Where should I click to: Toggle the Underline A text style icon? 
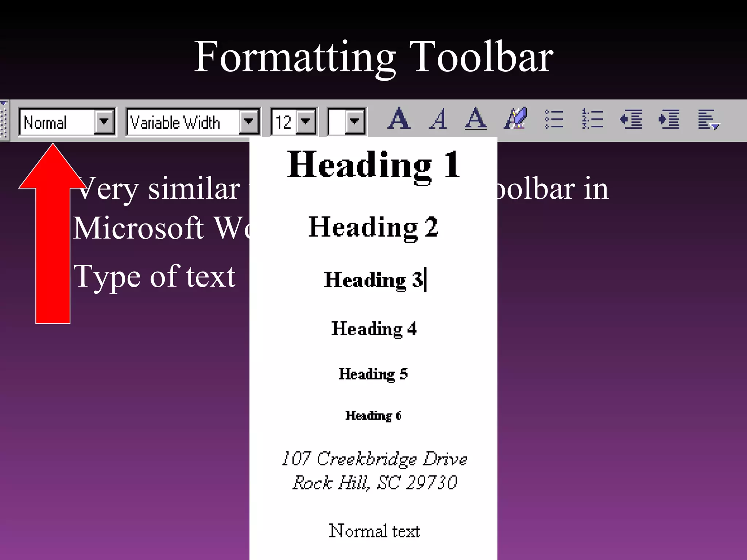click(476, 119)
